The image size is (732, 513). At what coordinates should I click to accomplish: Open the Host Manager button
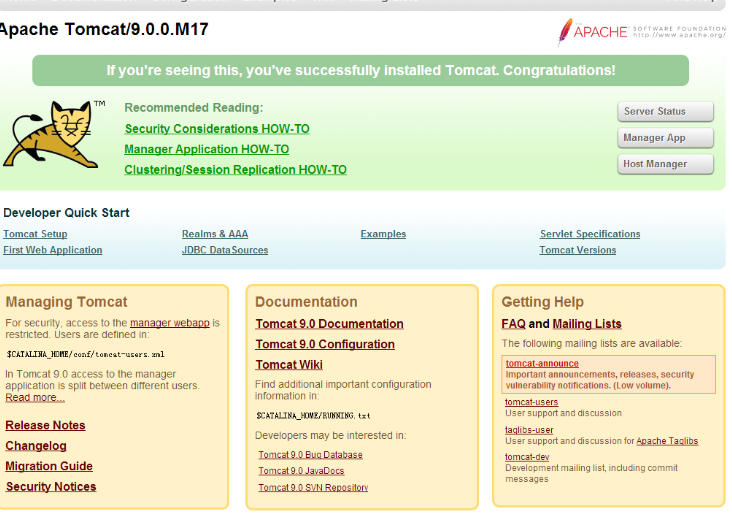pyautogui.click(x=665, y=164)
